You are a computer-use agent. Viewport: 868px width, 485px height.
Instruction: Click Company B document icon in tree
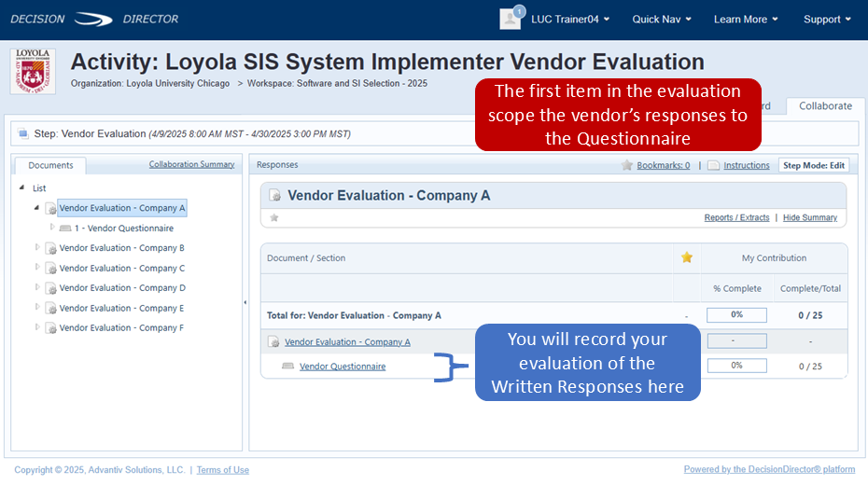point(51,248)
